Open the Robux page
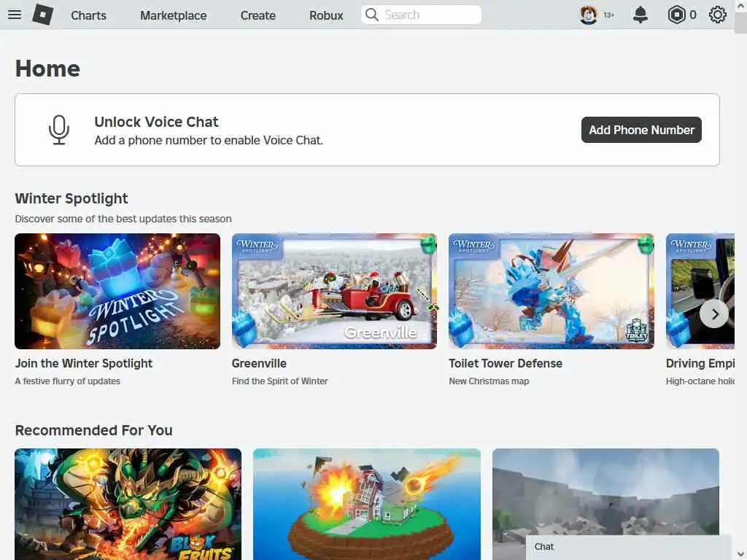 [326, 15]
